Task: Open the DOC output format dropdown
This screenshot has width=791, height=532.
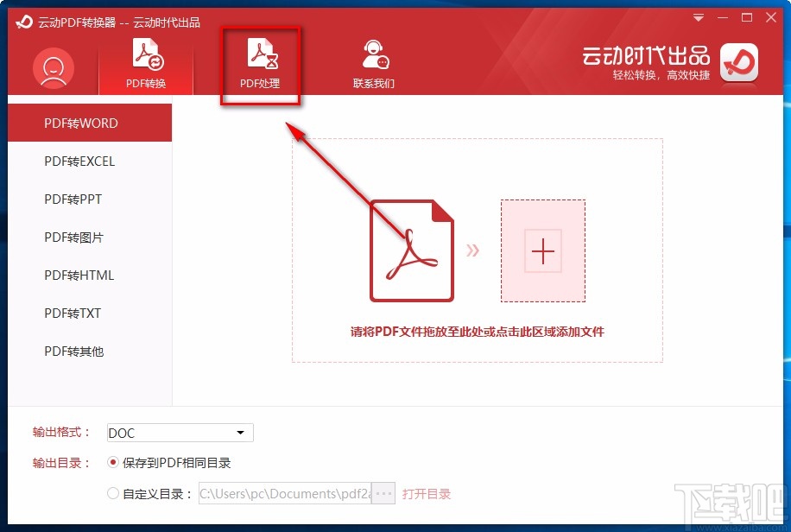Action: click(x=179, y=433)
